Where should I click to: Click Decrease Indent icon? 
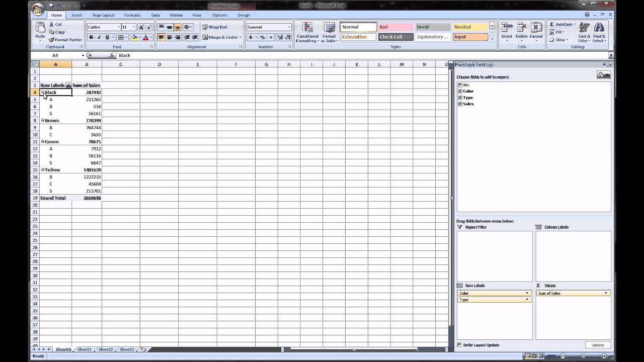[187, 37]
